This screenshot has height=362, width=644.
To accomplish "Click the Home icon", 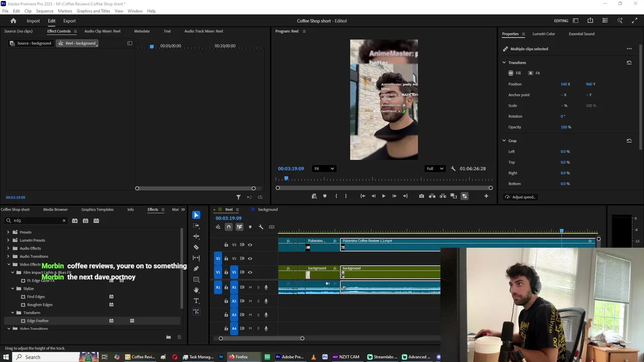I will coord(14,21).
